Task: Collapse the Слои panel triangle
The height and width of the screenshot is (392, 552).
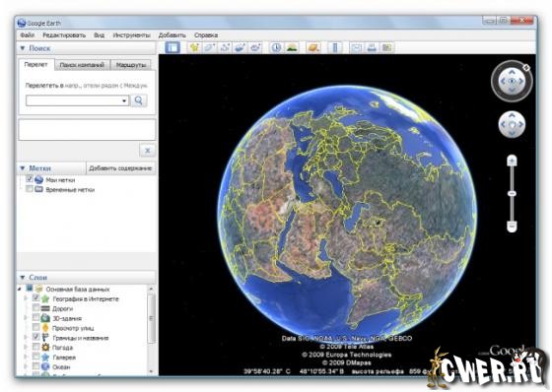Action: (23, 278)
